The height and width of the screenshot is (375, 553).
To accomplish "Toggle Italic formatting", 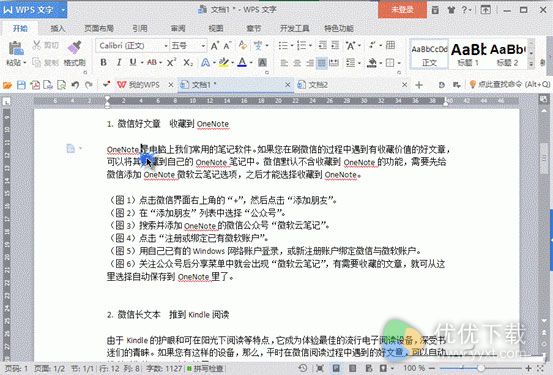I will [x=119, y=63].
